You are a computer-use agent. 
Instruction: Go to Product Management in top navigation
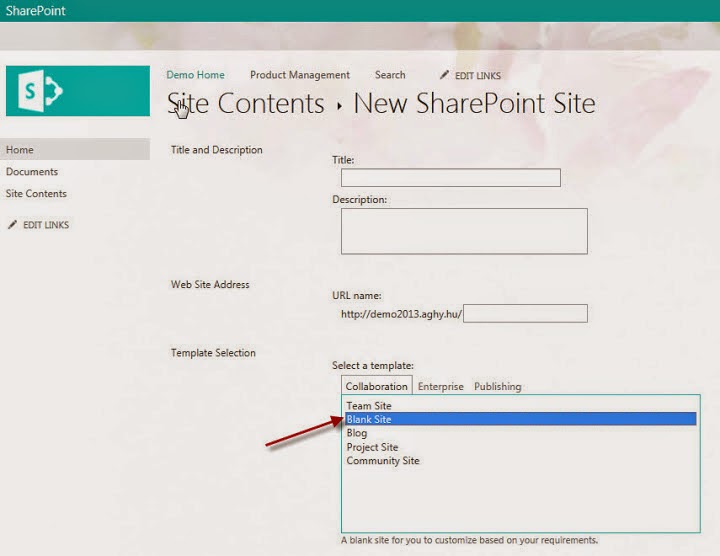(300, 75)
